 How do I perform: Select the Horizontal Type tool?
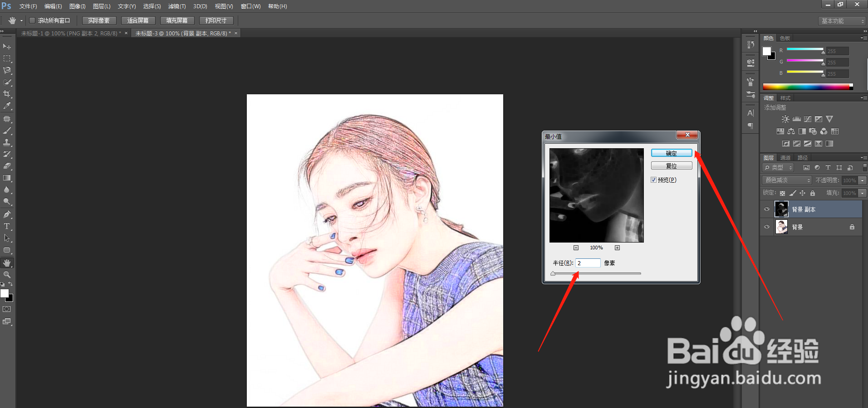7,226
